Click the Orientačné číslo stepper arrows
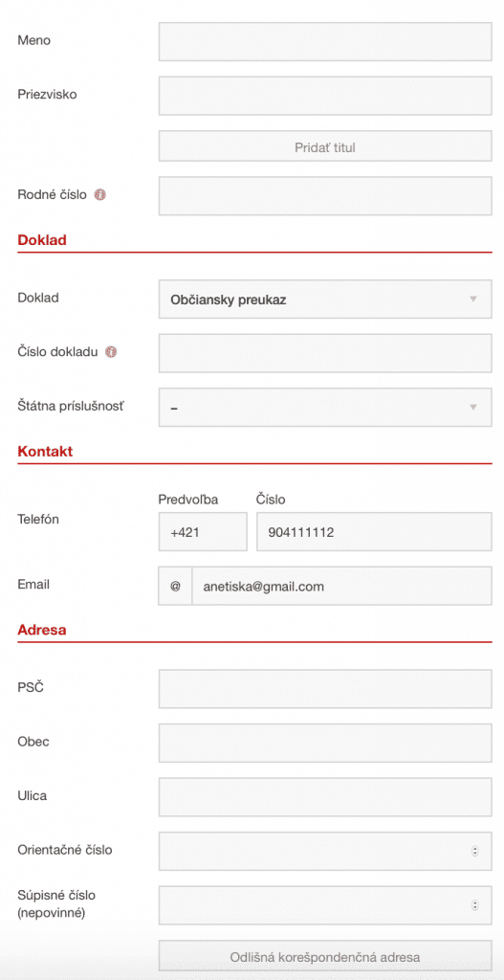Viewport: 504px width, 980px height. tap(474, 851)
